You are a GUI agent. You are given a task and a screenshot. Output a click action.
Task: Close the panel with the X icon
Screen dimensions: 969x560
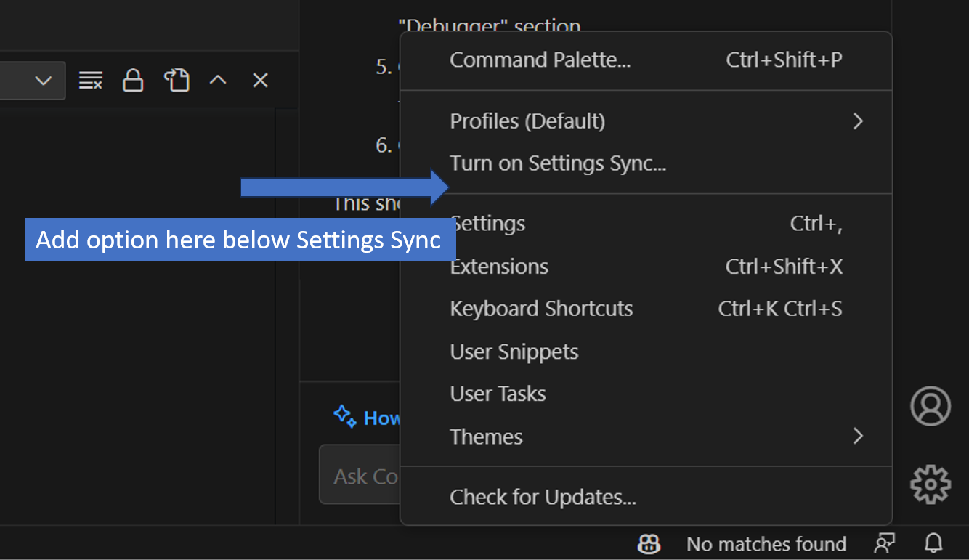260,80
